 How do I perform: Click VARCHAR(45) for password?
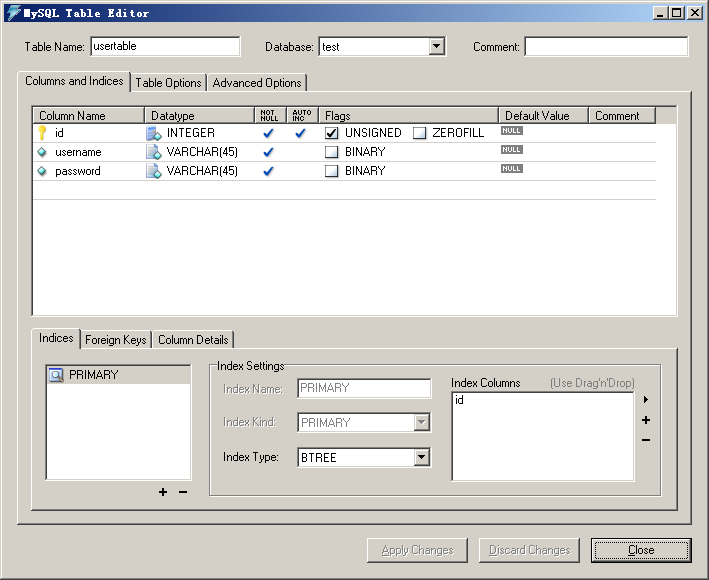[202, 171]
